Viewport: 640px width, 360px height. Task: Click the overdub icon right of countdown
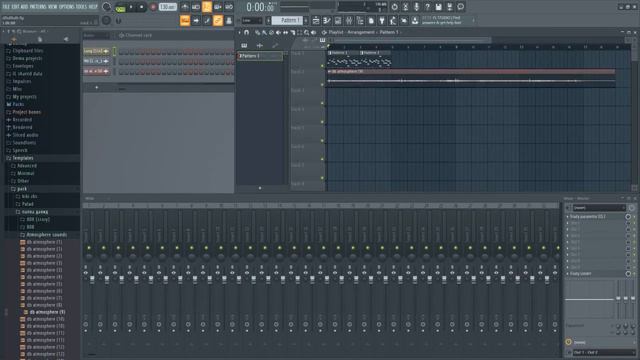coord(218,7)
